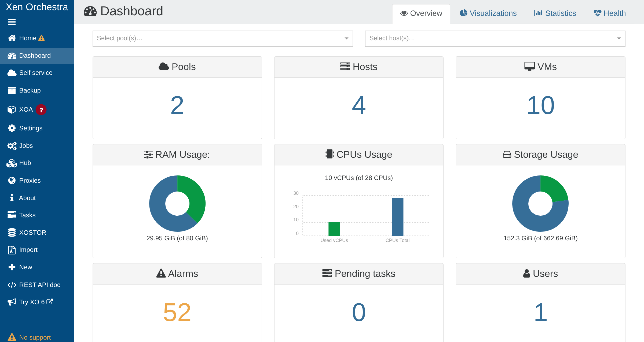644x342 pixels.
Task: Click the Settings gear icon
Action: pyautogui.click(x=12, y=128)
